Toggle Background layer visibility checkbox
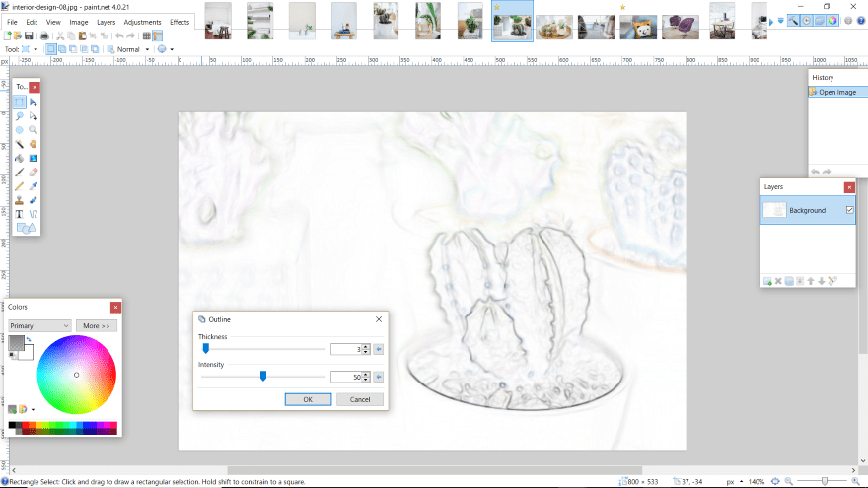868x488 pixels. 849,210
